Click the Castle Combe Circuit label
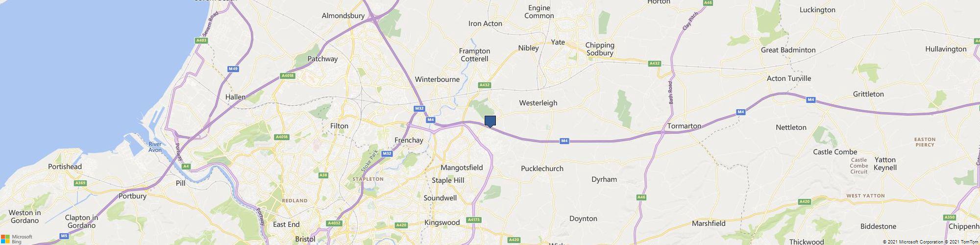 859,166
